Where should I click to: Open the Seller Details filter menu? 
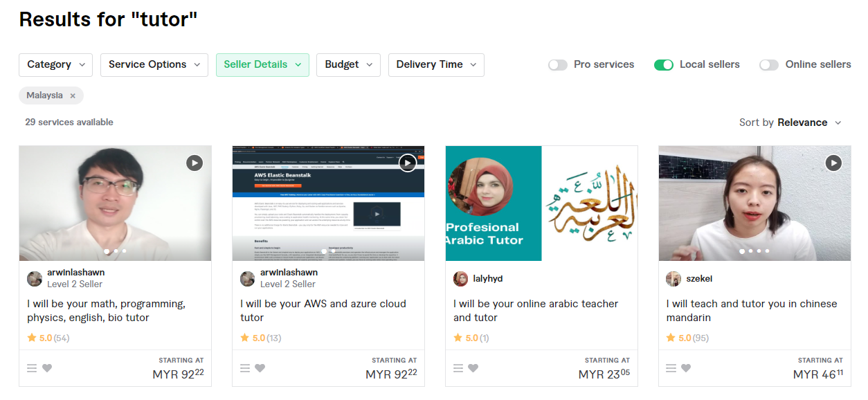(262, 64)
